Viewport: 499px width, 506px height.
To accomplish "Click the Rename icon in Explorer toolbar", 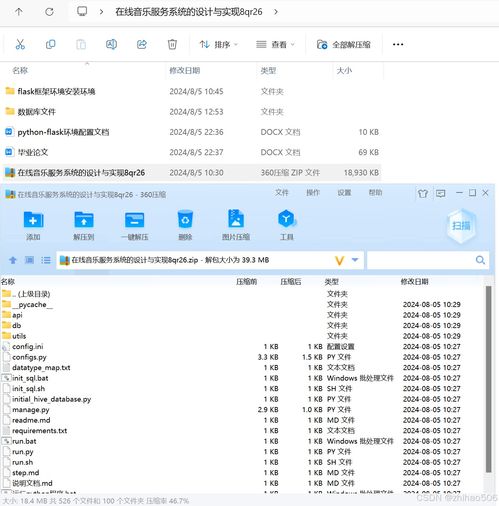I will click(x=111, y=44).
